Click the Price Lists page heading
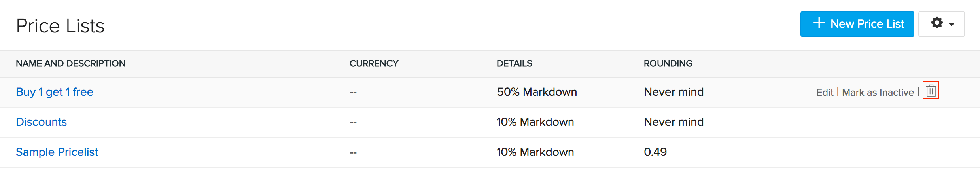This screenshot has height=182, width=980. [60, 26]
